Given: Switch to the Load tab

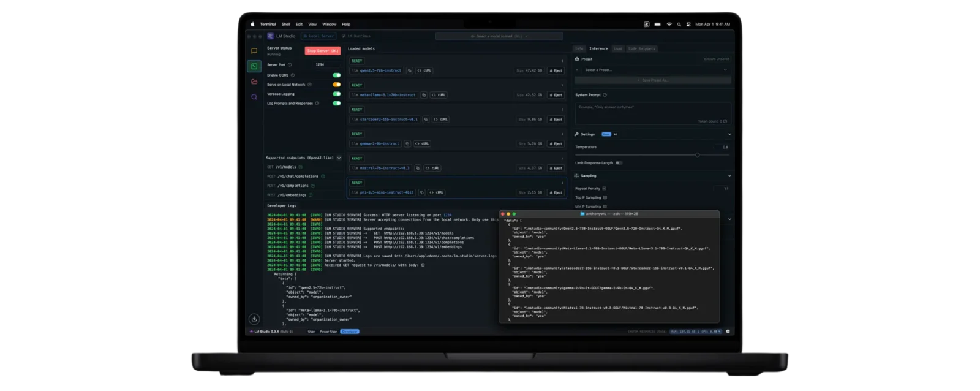Looking at the screenshot, I should pyautogui.click(x=618, y=48).
